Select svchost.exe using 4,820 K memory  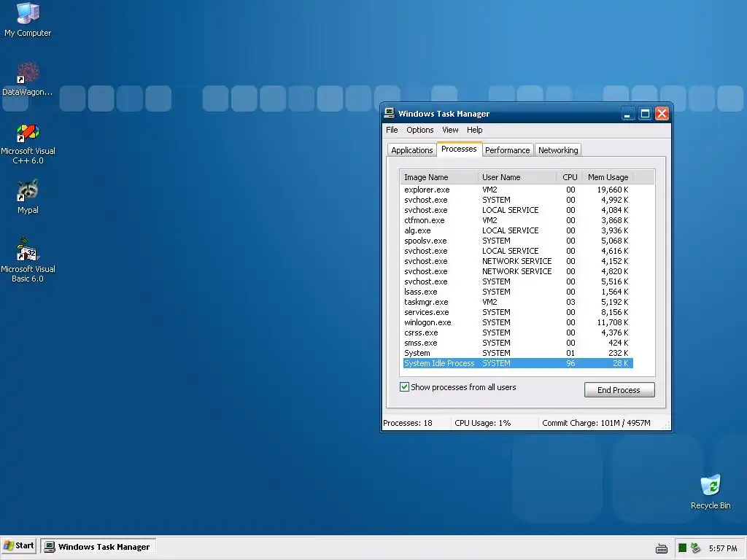point(517,271)
